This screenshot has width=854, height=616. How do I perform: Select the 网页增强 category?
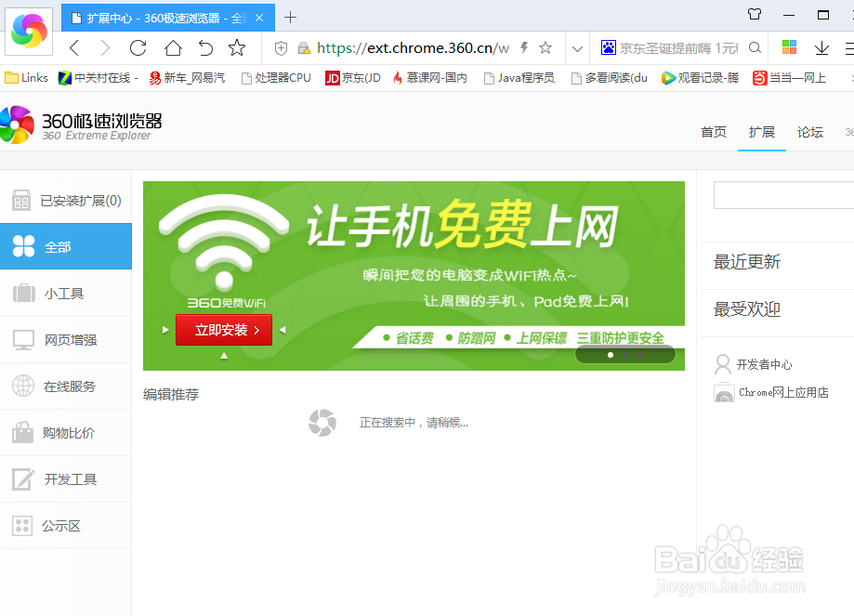pos(66,340)
